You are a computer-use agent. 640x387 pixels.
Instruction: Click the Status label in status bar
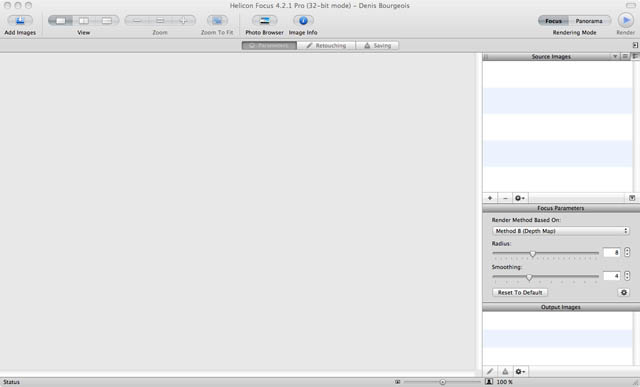tap(11, 382)
